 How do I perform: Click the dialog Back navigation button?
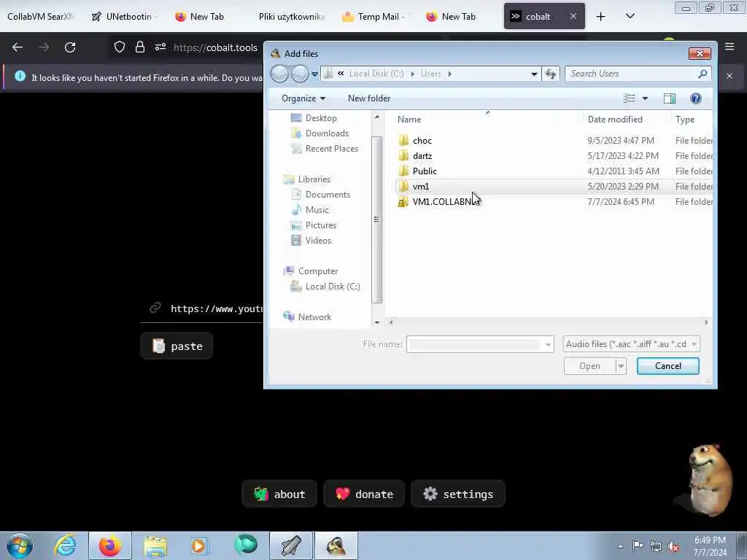click(x=279, y=74)
